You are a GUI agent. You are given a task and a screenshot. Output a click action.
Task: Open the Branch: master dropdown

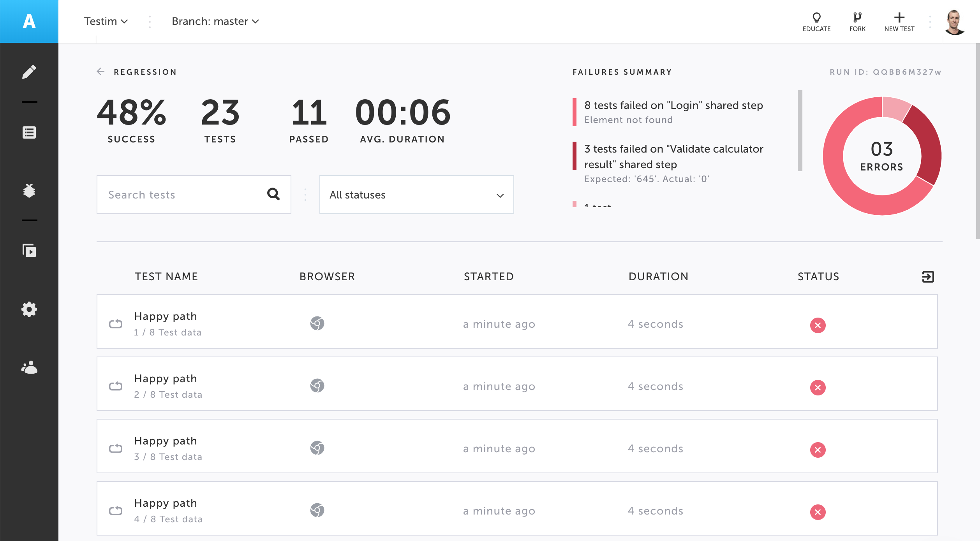215,21
